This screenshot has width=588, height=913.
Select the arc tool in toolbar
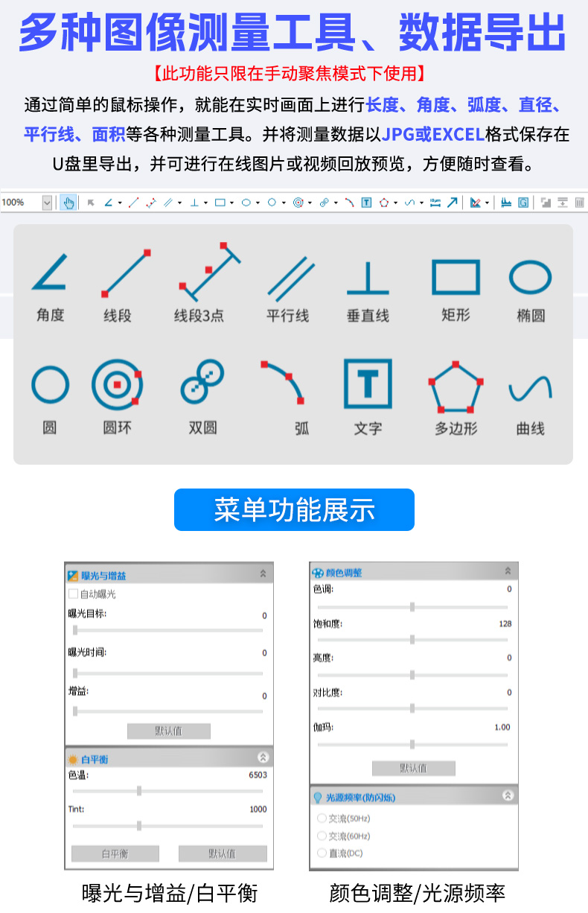[x=349, y=203]
